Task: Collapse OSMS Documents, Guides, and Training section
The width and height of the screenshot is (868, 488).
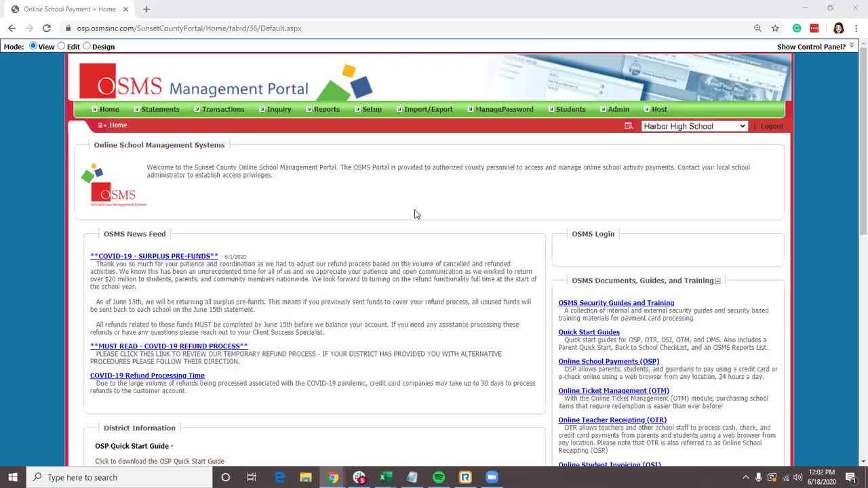Action: point(717,281)
